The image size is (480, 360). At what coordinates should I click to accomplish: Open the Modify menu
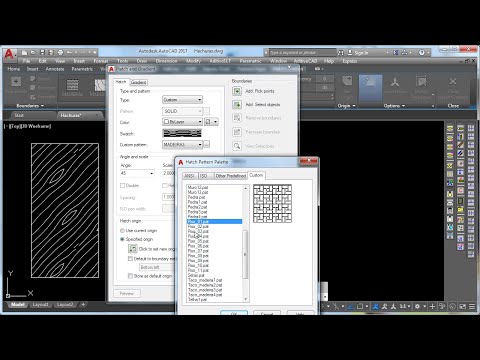(193, 61)
